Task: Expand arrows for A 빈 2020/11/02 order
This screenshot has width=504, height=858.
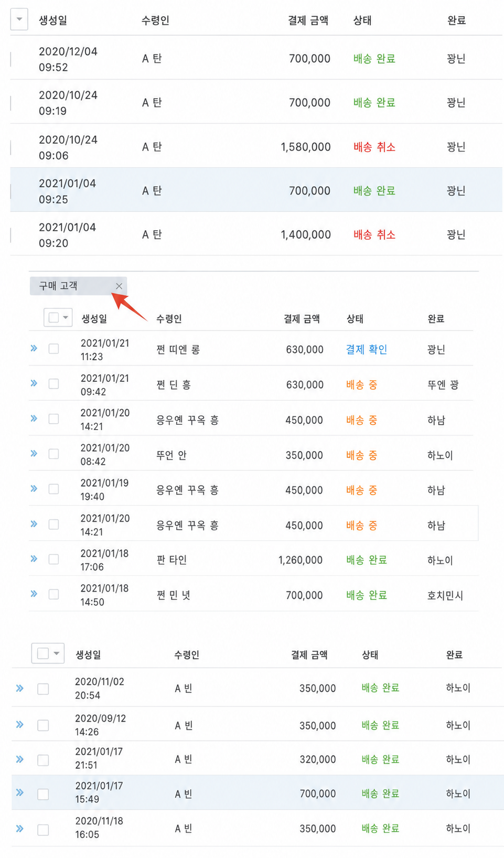Action: click(20, 688)
